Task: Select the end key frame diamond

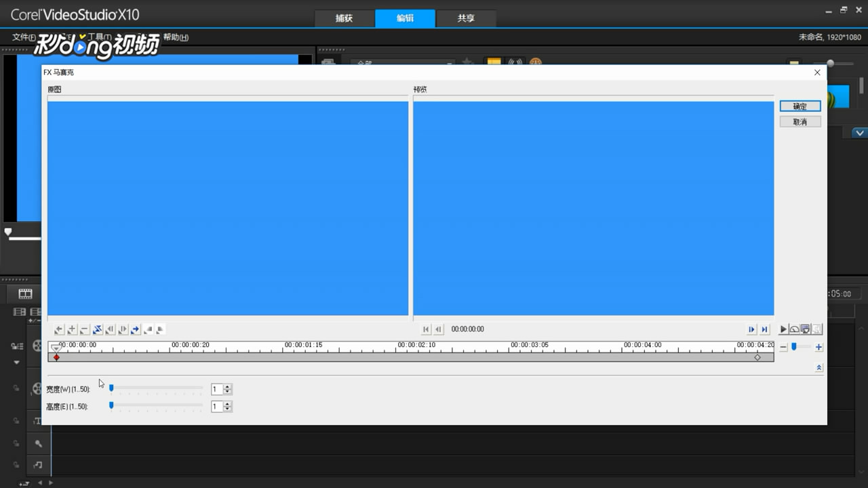Action: point(757,357)
